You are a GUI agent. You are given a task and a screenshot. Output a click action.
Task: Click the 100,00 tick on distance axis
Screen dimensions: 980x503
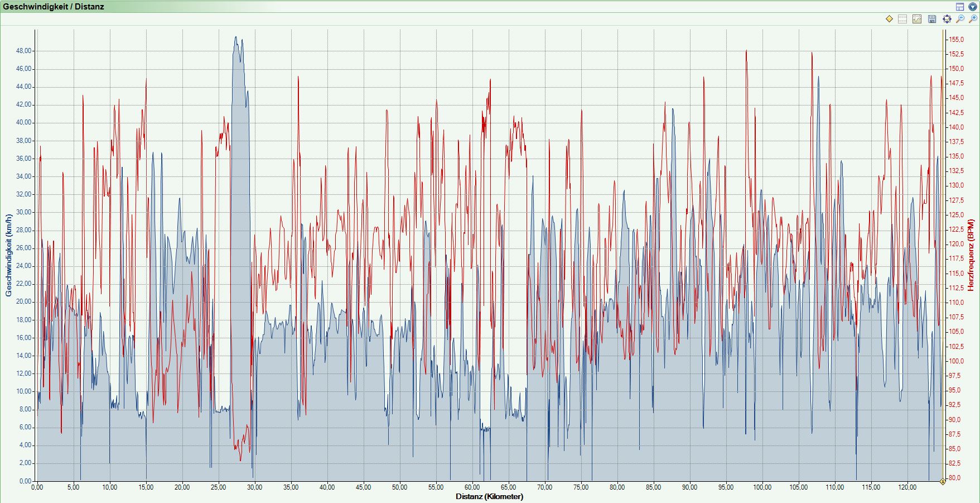coord(762,487)
